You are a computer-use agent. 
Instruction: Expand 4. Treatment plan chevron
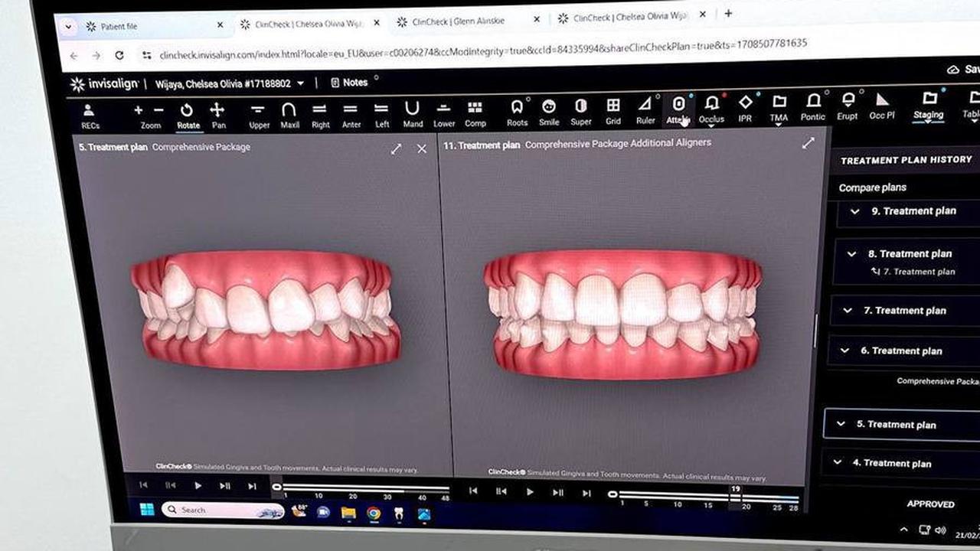coord(837,463)
